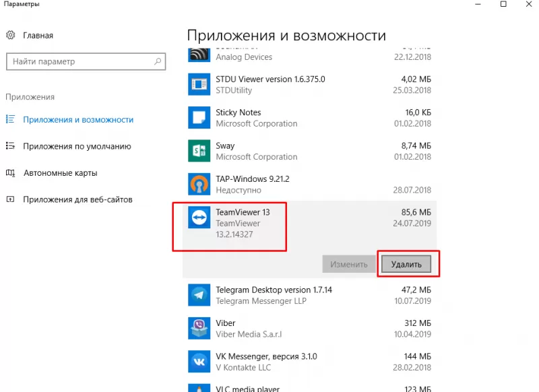Click the Sticky Notes icon

click(x=199, y=117)
